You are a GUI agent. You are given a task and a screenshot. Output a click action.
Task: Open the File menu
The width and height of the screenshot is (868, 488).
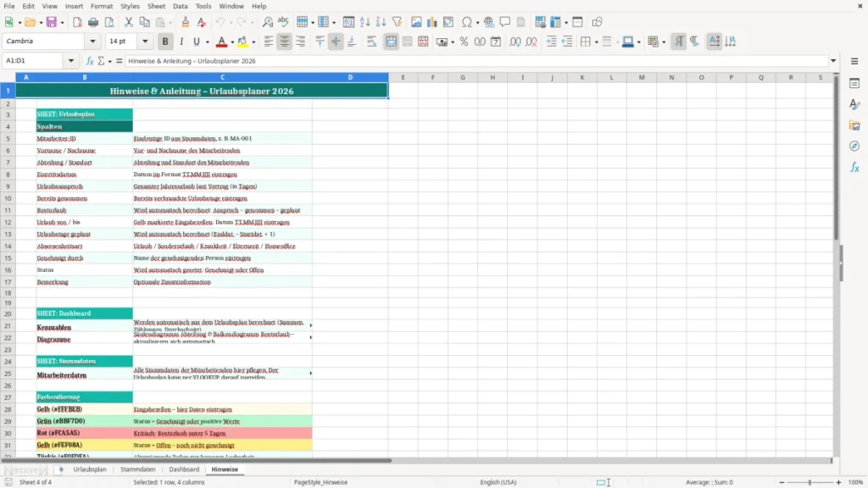pos(9,6)
